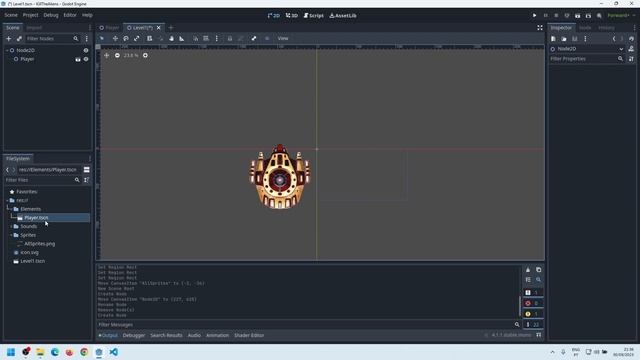The width and height of the screenshot is (640, 360).
Task: Open the Scene menu
Action: 11,15
